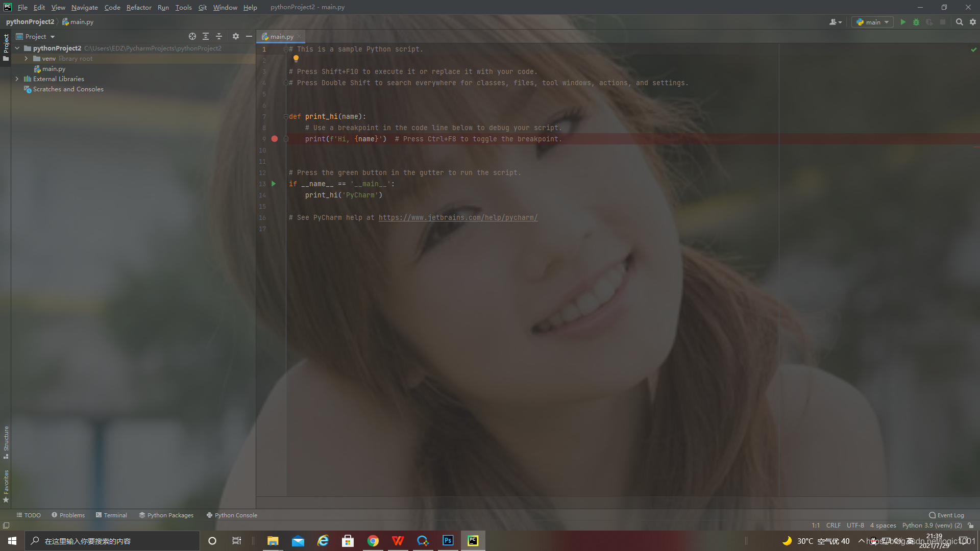Click the tool windows quick access icon
980x551 pixels.
(x=6, y=525)
